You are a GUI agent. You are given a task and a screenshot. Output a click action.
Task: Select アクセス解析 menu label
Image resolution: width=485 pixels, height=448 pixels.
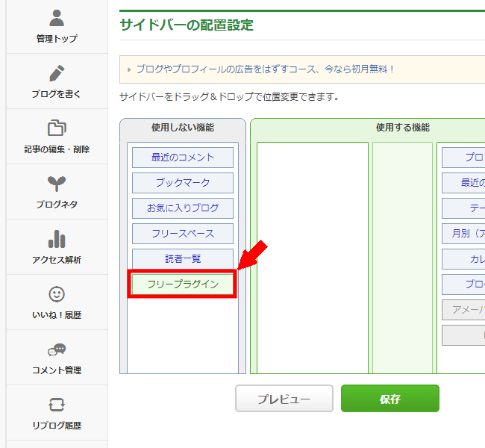[x=57, y=260]
